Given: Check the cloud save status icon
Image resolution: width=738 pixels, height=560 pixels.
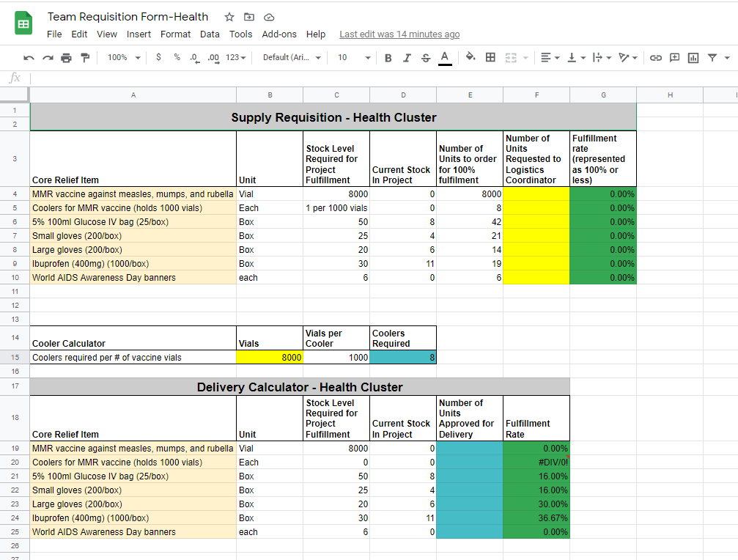Looking at the screenshot, I should 269,17.
